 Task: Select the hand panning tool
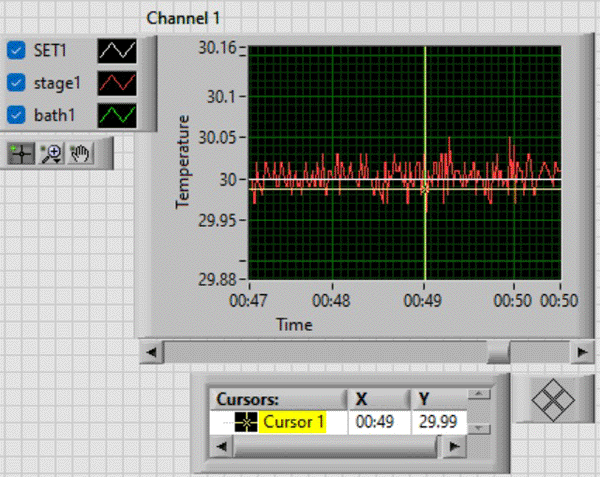(x=80, y=153)
